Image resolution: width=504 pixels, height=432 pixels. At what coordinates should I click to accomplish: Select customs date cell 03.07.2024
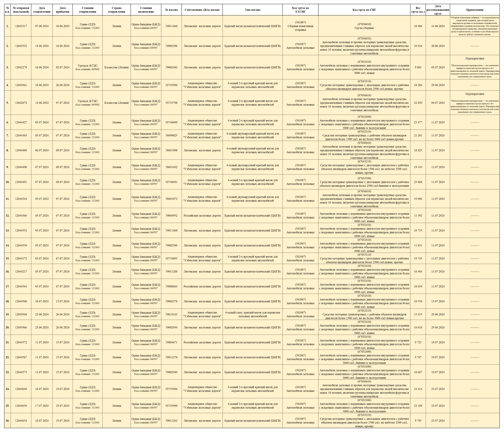[x=438, y=67]
